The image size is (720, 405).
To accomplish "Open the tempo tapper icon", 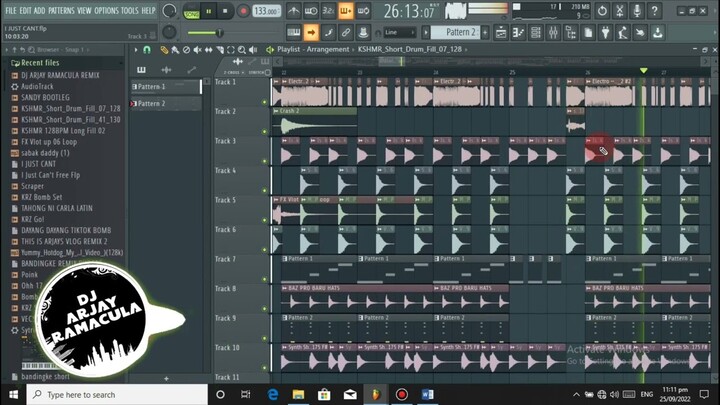I will tap(623, 32).
